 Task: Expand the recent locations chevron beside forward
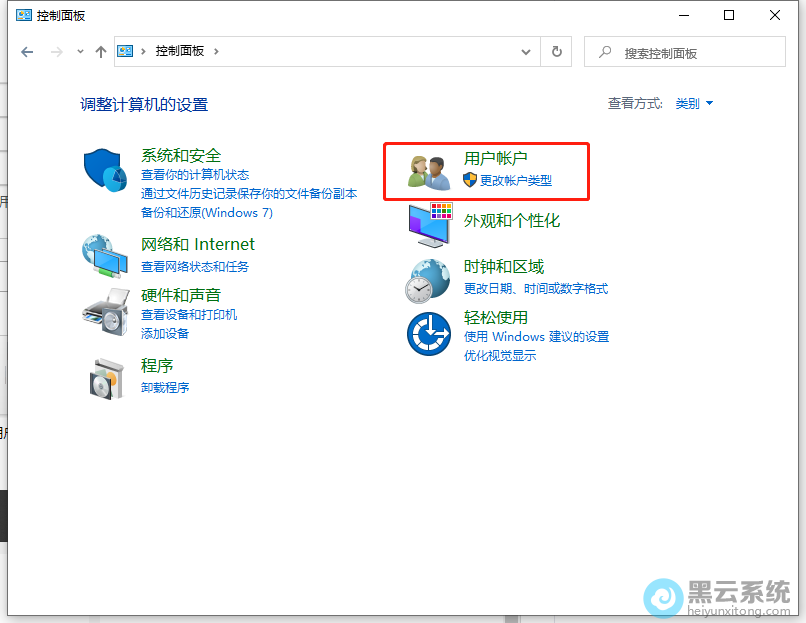point(80,52)
